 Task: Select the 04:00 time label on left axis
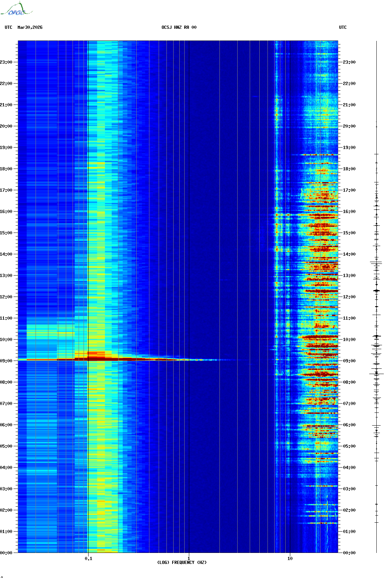(6, 467)
